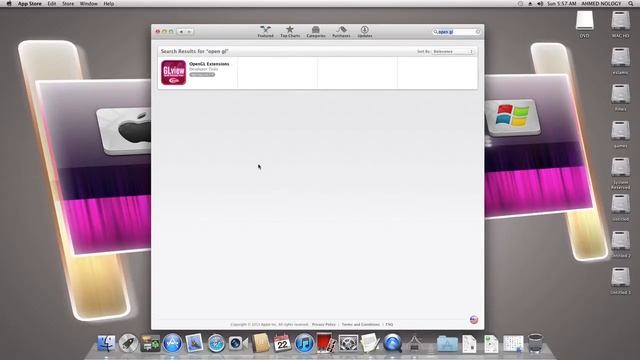Open the GLview app icon
The height and width of the screenshot is (360, 640).
point(173,73)
